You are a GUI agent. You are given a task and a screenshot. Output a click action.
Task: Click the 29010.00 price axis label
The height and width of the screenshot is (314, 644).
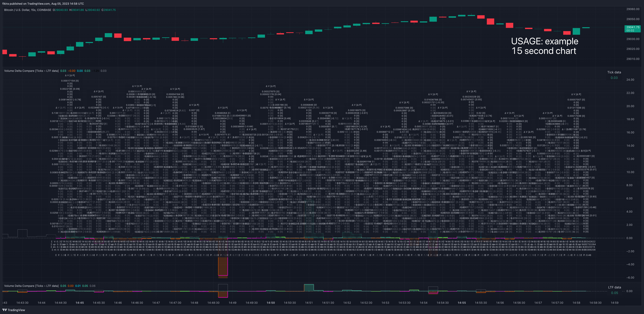[633, 59]
